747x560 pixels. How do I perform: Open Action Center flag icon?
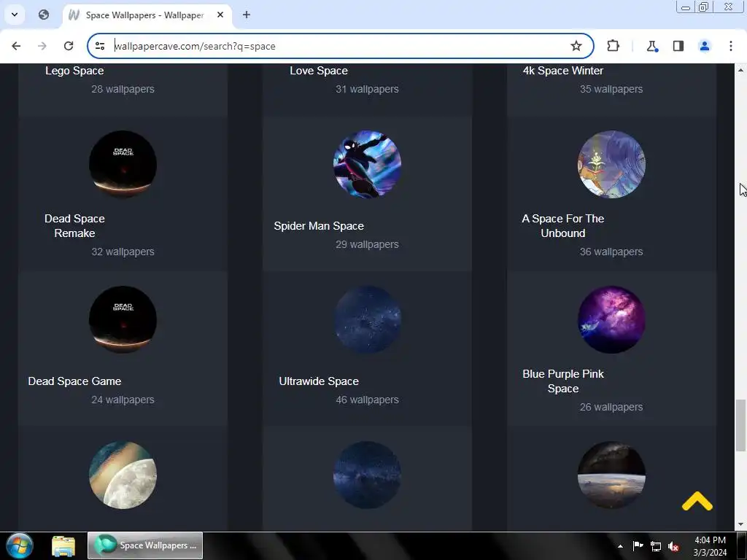click(x=638, y=546)
